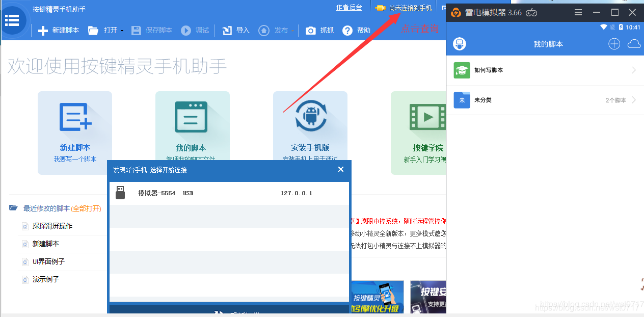Select 模拟器-5554 USB device row

(x=229, y=193)
